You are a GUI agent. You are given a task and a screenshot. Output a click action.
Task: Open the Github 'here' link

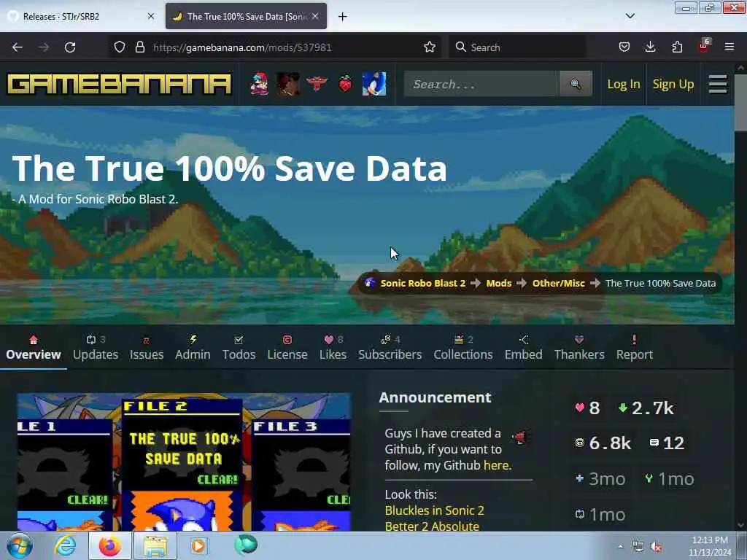tap(496, 465)
